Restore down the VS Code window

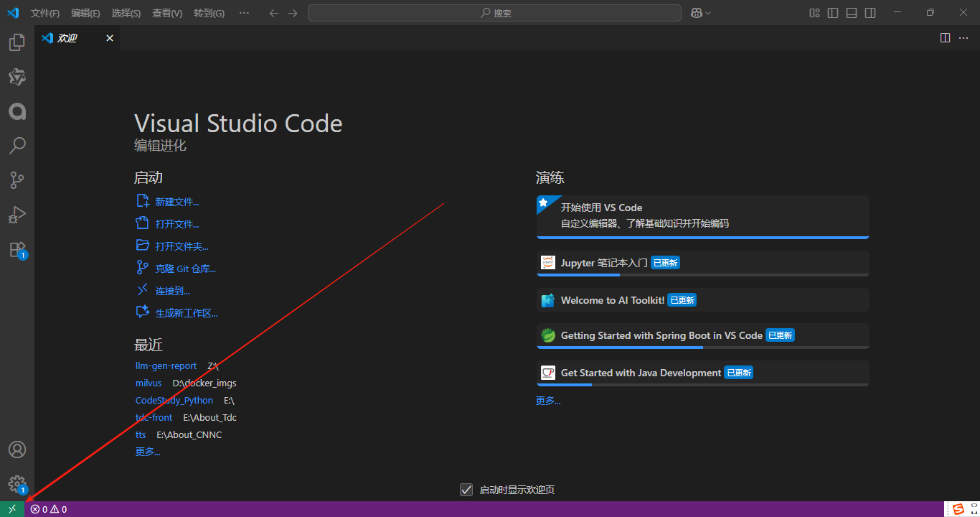(930, 13)
